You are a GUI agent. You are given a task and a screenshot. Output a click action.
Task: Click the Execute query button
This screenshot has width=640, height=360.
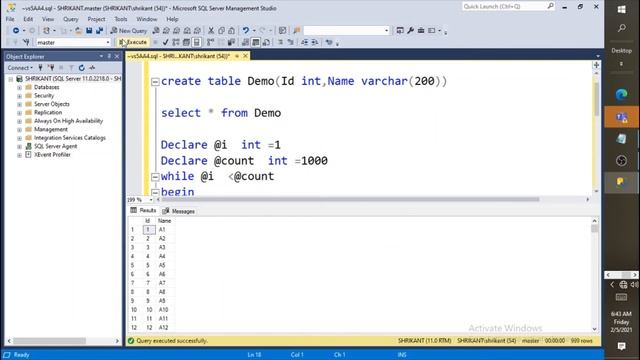coord(133,42)
